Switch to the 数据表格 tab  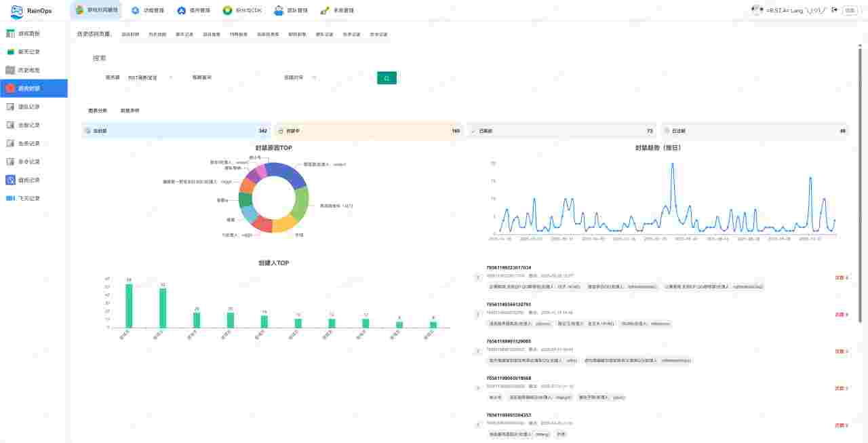(130, 110)
